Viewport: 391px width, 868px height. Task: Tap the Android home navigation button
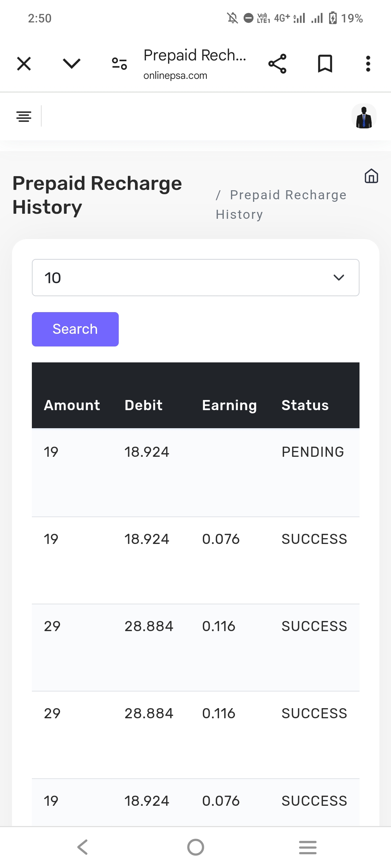pos(195,847)
